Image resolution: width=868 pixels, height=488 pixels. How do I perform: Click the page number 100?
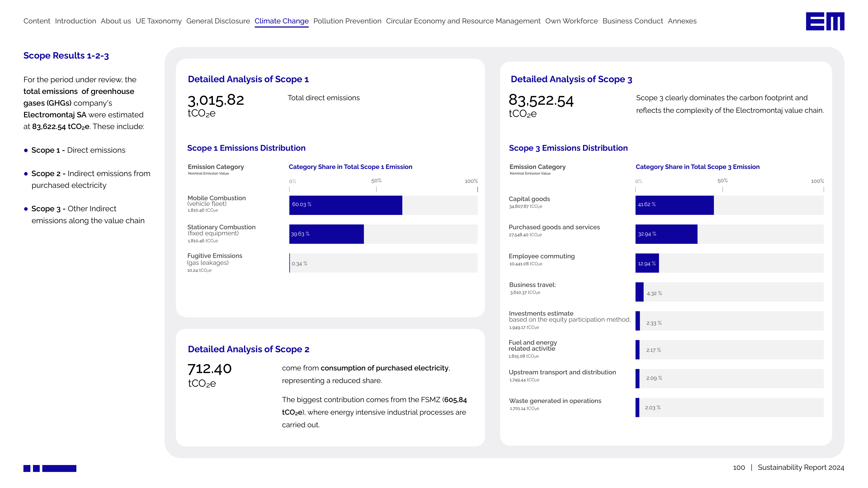click(x=739, y=467)
